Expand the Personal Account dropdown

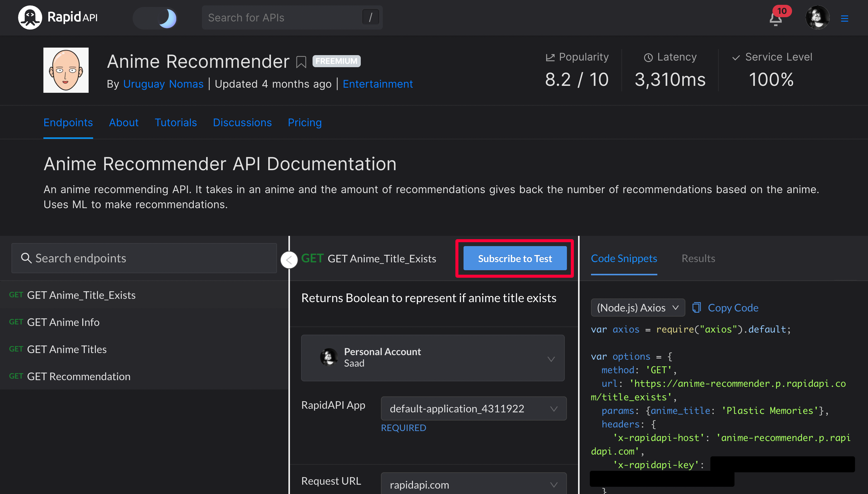tap(432, 358)
